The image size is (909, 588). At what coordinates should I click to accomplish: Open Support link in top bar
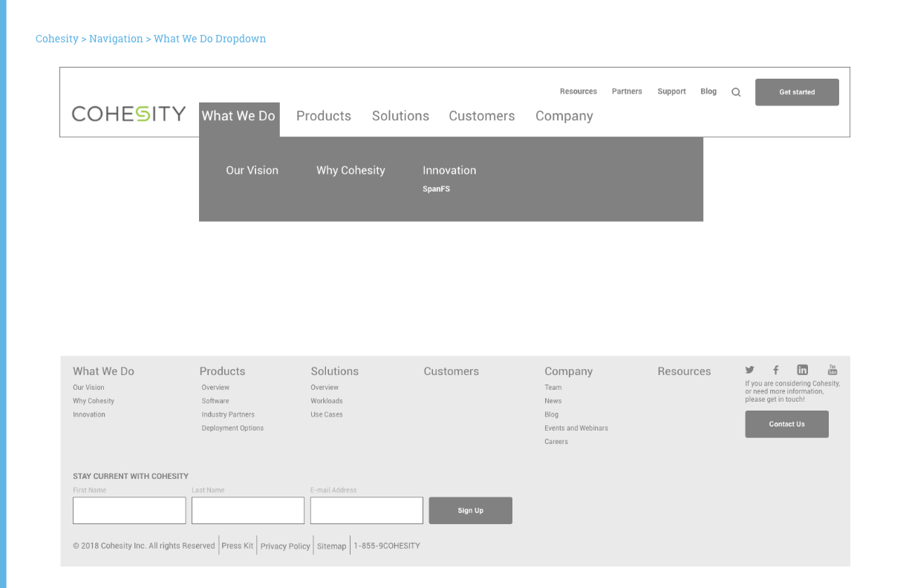click(x=671, y=91)
